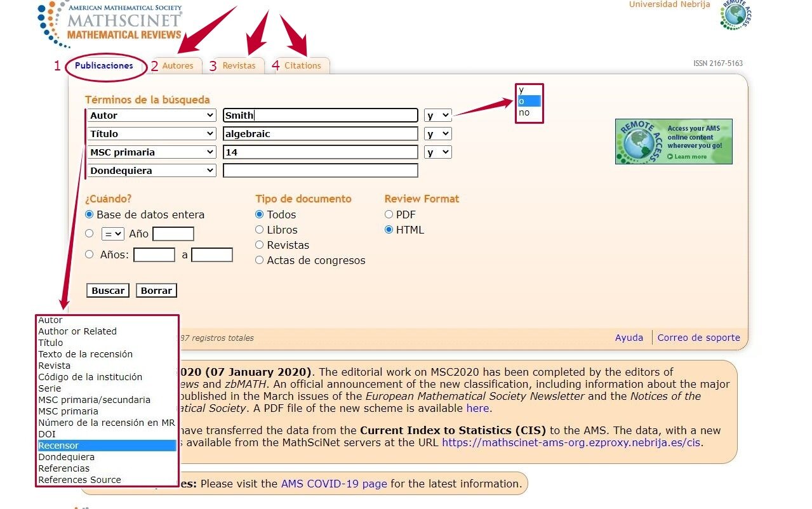This screenshot has width=812, height=509.
Task: Open the Correo de soporte link
Action: click(699, 338)
